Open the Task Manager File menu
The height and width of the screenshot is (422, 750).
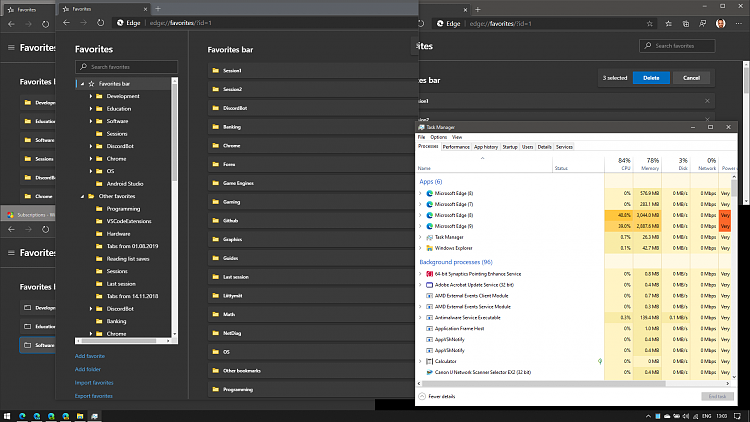coord(421,137)
